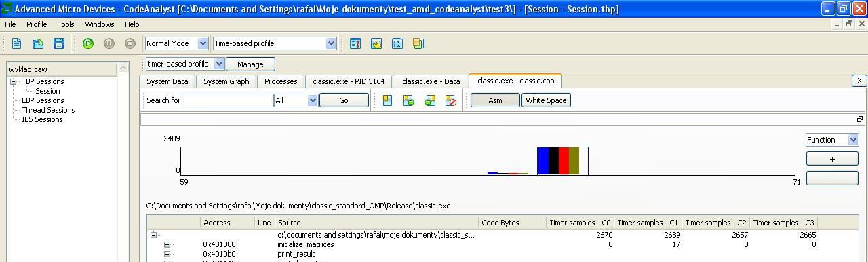The height and width of the screenshot is (262, 868).
Task: Select the IBS Sessions tree item
Action: (42, 119)
